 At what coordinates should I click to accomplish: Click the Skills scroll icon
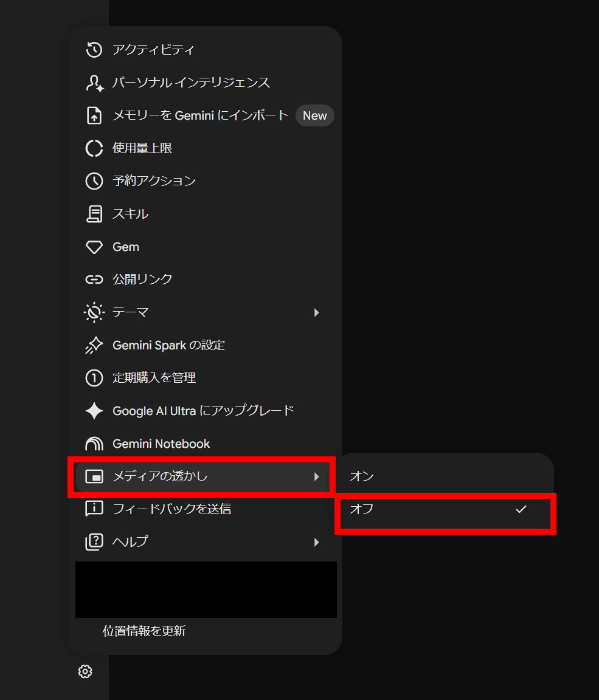(x=94, y=214)
